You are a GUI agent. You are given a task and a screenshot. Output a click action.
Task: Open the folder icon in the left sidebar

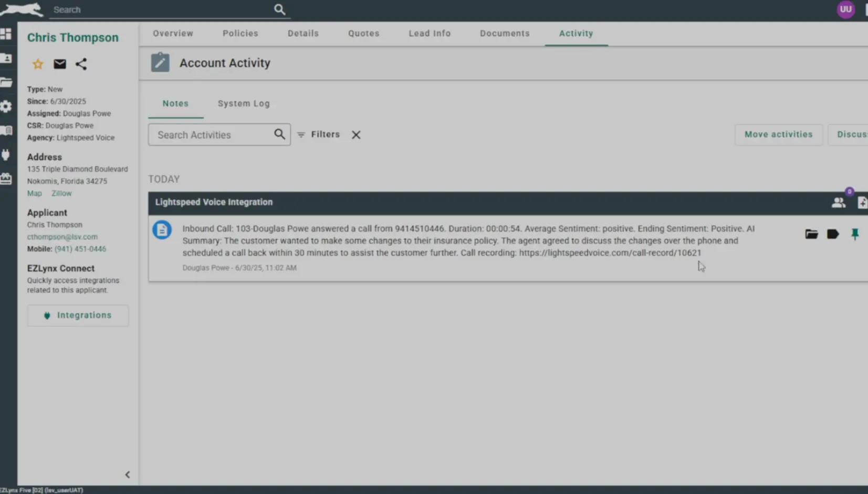6,82
